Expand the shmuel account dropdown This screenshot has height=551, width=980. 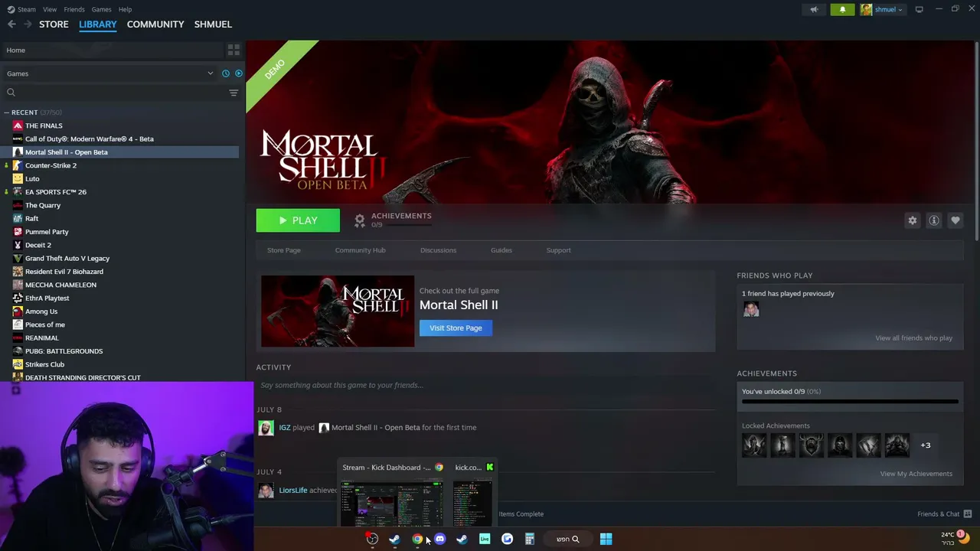[x=881, y=9]
